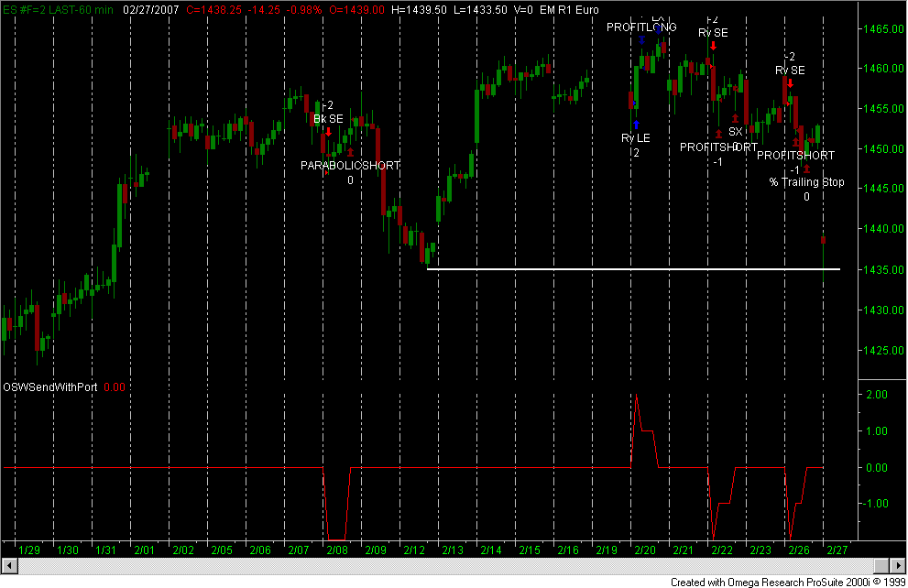
Task: Click the 2/13 date on time axis
Action: 452,550
